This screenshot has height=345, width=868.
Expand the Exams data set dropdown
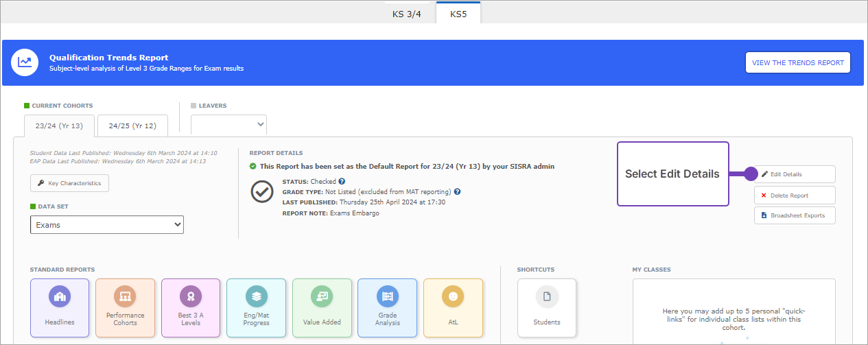(x=107, y=224)
